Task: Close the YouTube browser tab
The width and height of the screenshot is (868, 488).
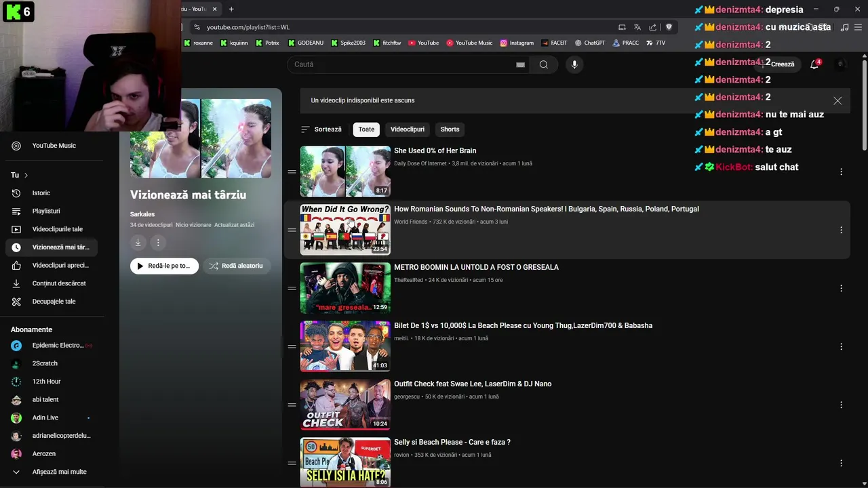Action: [x=215, y=9]
